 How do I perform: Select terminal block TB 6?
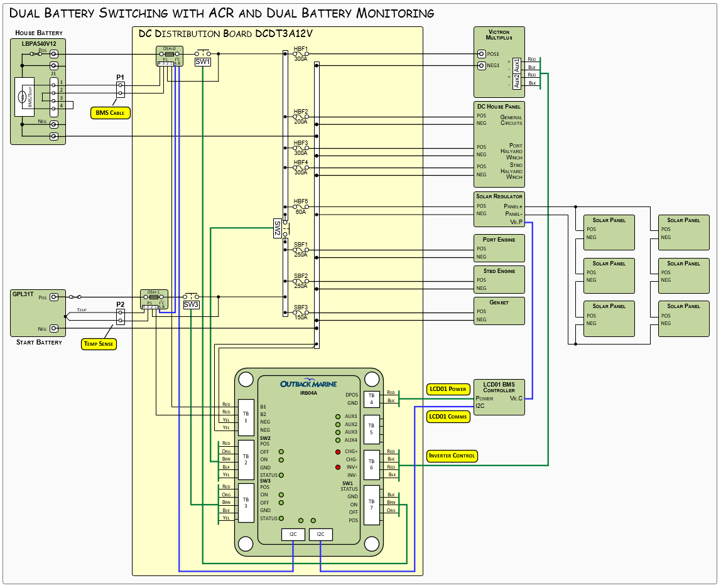tap(372, 464)
